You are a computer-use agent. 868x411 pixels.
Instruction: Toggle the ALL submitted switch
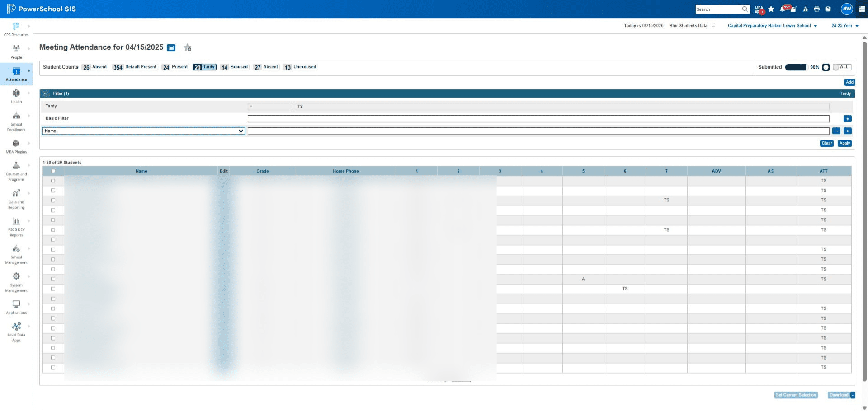(842, 67)
